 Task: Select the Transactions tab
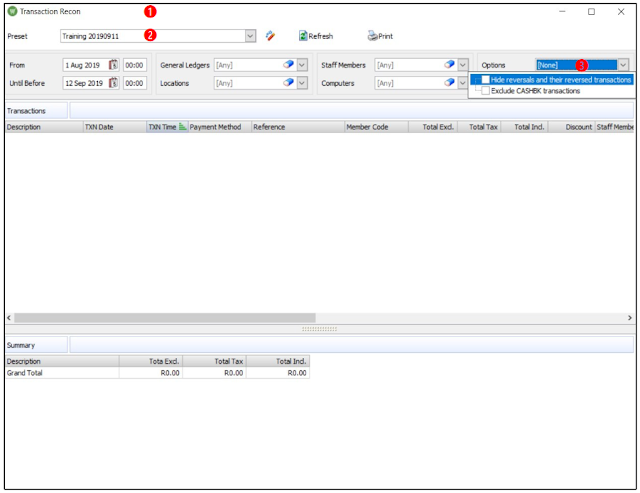[x=36, y=111]
